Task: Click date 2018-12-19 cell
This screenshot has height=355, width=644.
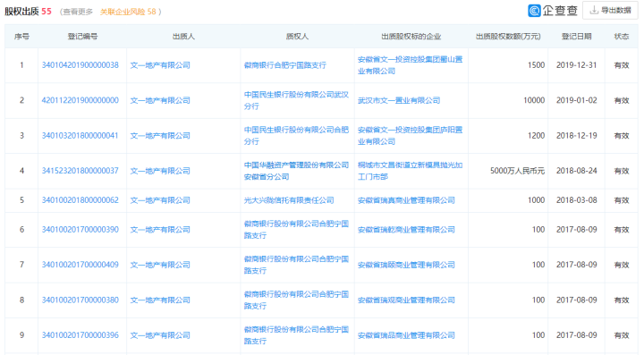Action: [x=577, y=136]
